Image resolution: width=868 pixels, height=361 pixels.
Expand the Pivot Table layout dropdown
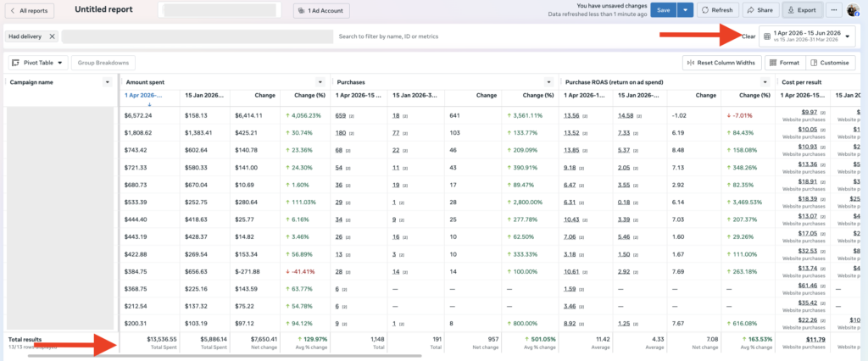(x=37, y=63)
